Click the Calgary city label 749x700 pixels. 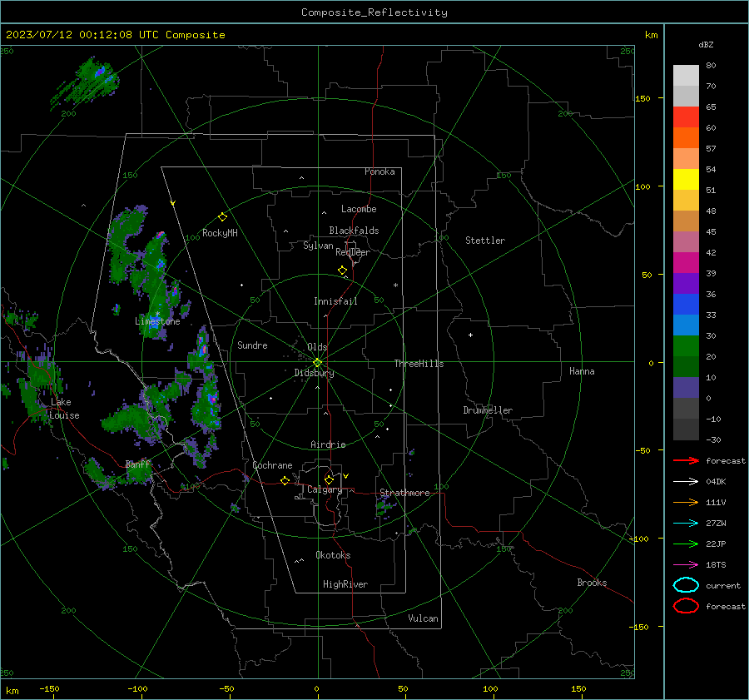coord(325,489)
